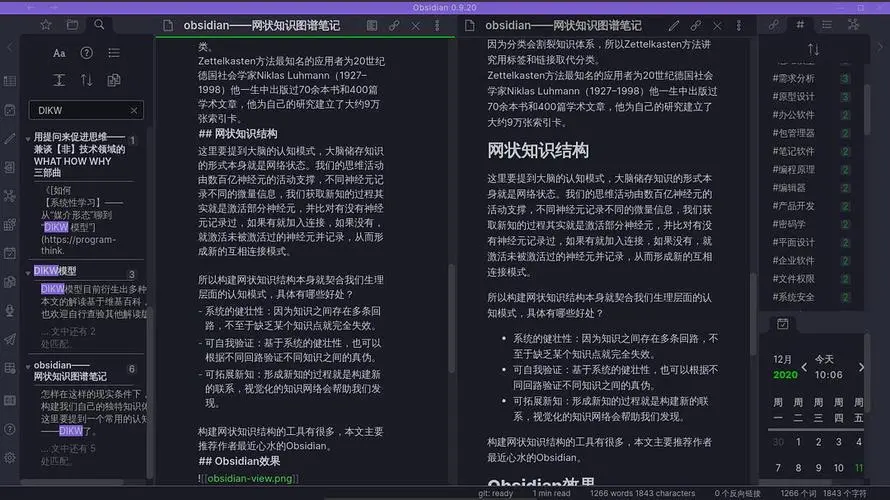Select the #需求分析 tag
Screen dimensions: 890x500
[x=794, y=78]
